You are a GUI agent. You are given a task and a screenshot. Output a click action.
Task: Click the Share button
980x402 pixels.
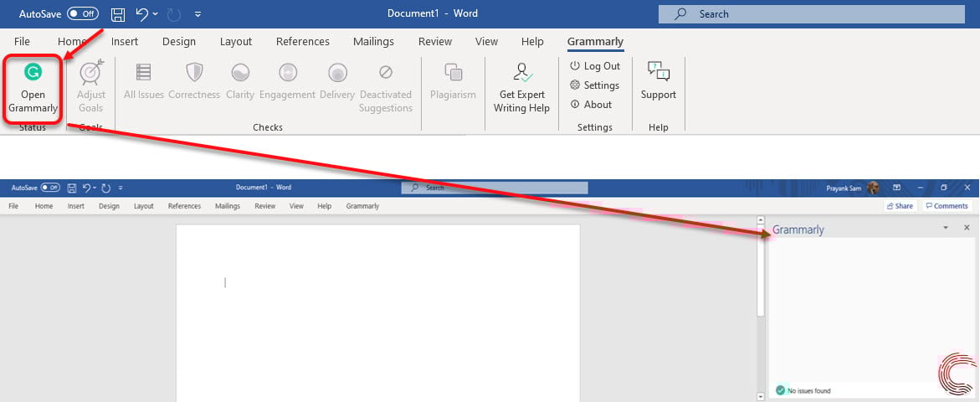point(900,206)
